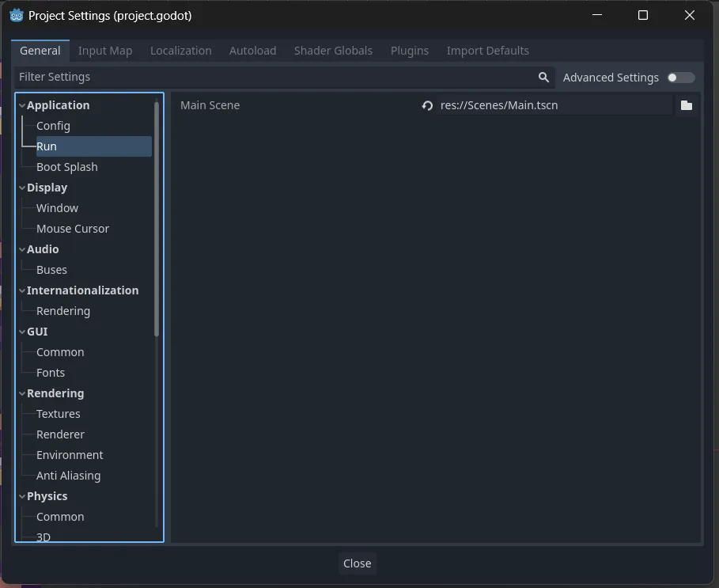Toggle the Advanced Settings switch
719x588 pixels.
click(681, 78)
